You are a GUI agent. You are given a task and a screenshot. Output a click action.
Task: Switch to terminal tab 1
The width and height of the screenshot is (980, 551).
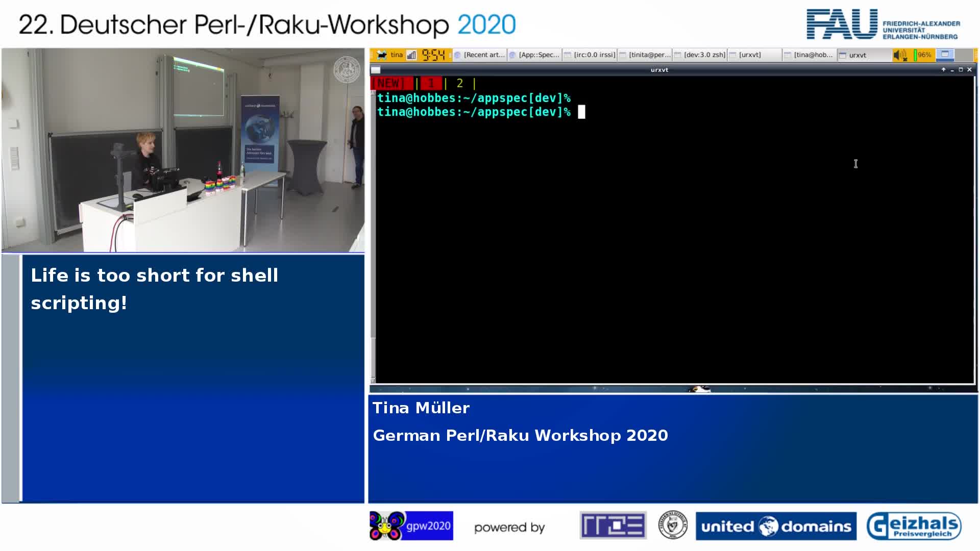tap(431, 83)
